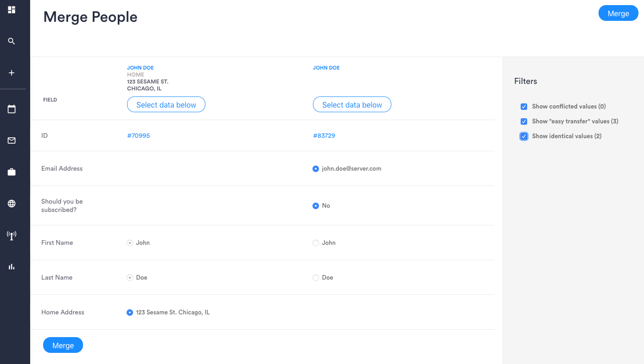Click the plus add icon in sidebar

pos(12,73)
